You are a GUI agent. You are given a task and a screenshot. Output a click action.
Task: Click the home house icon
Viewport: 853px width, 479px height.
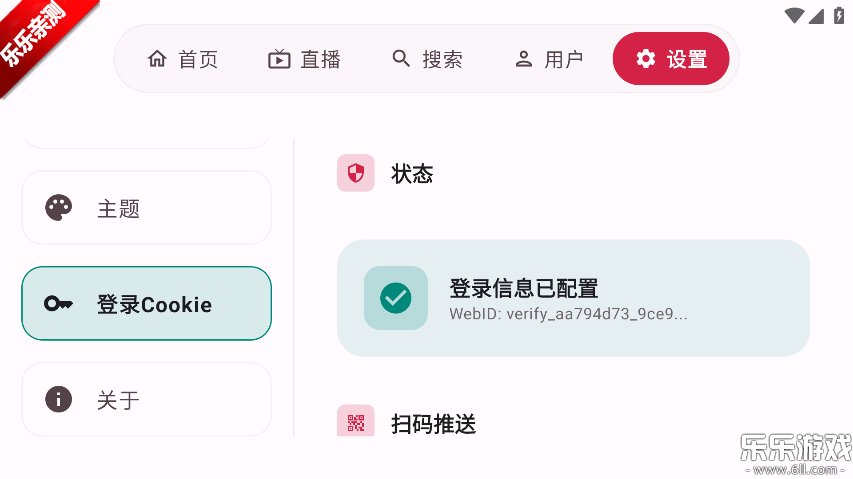[x=157, y=59]
